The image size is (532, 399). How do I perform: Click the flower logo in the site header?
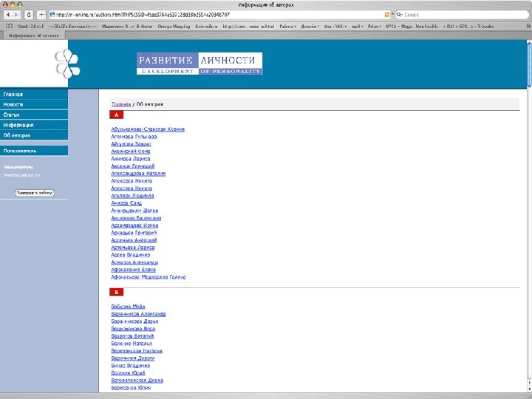pos(67,64)
